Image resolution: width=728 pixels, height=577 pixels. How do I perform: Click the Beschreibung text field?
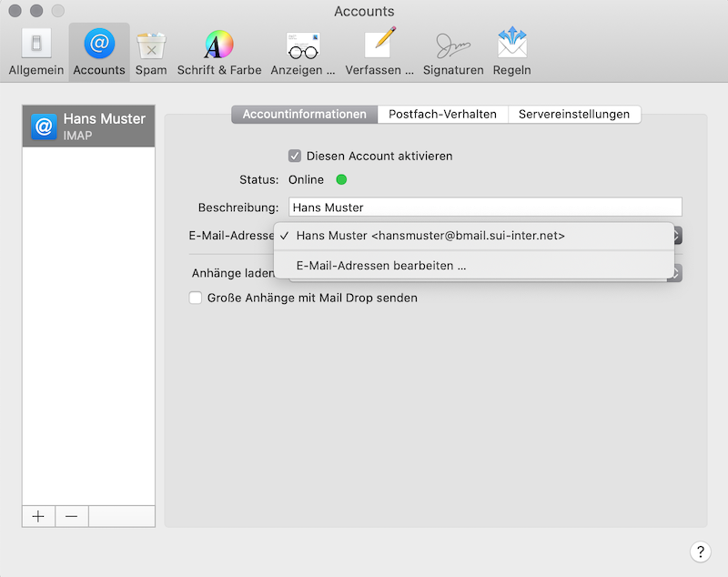485,208
